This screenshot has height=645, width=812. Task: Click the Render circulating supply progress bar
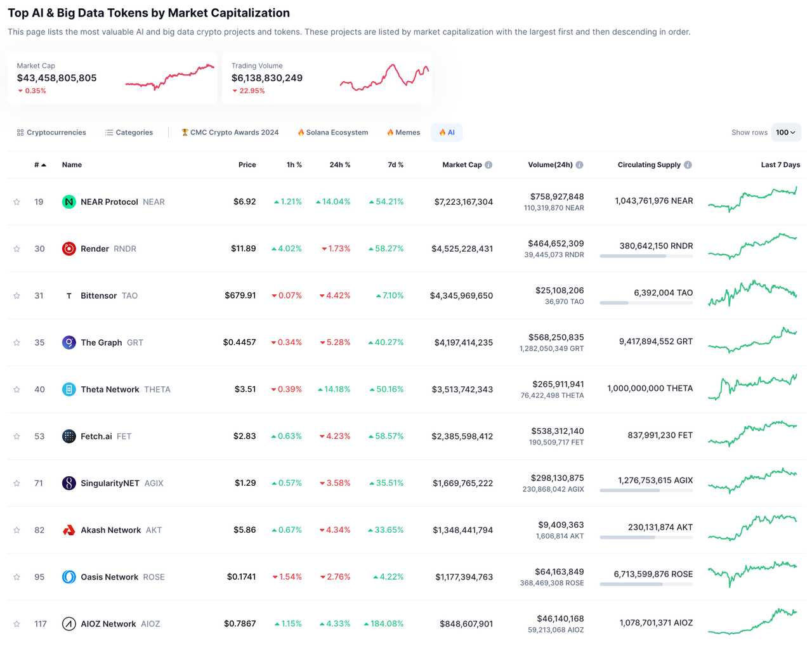pos(646,256)
